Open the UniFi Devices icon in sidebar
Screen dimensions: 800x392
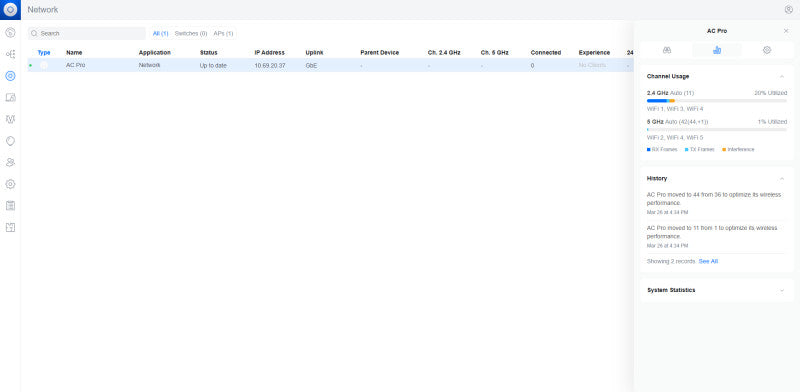tap(10, 76)
